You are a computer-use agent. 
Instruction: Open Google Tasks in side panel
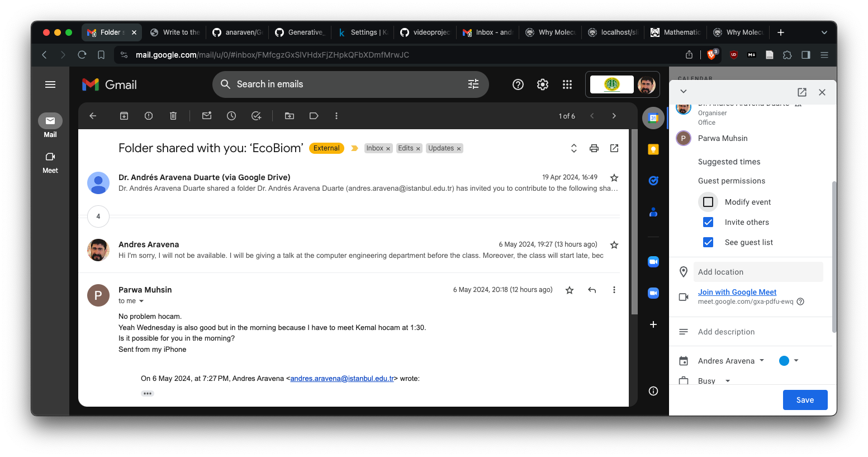653,181
